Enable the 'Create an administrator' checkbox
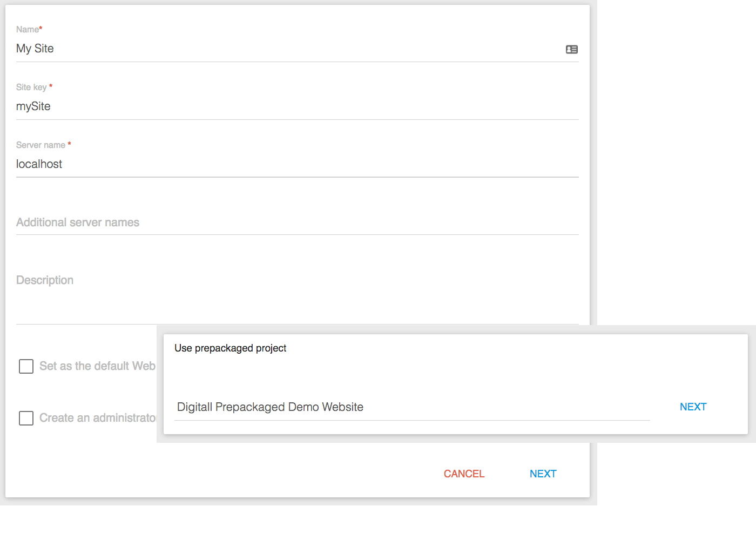 (26, 418)
